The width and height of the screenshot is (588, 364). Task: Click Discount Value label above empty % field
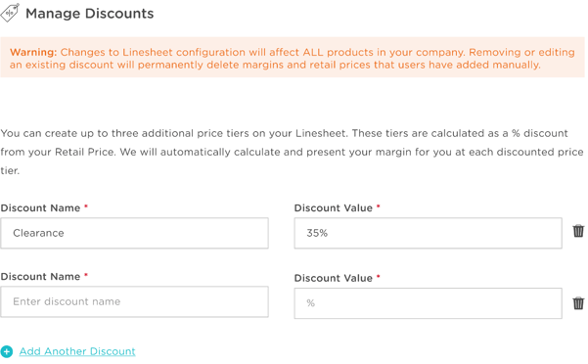click(334, 278)
